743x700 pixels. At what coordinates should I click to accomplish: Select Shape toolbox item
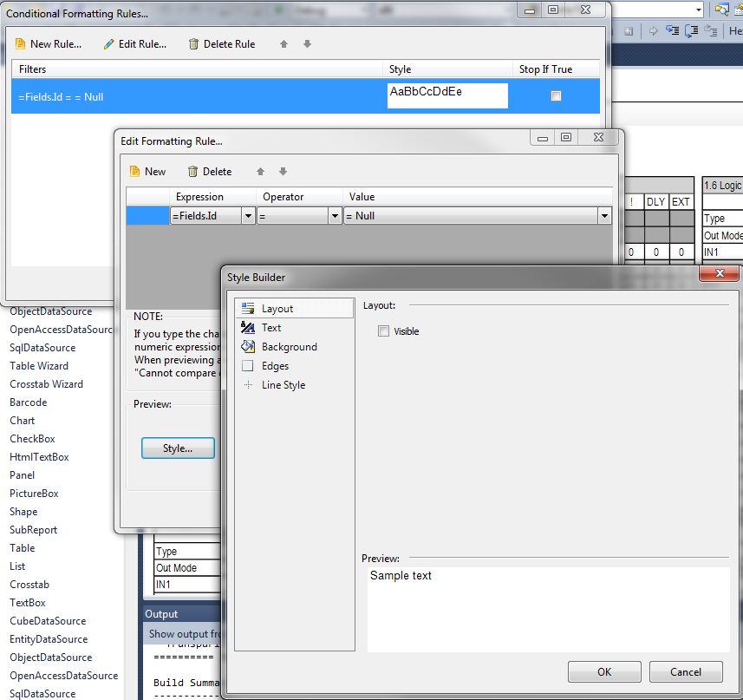(23, 512)
